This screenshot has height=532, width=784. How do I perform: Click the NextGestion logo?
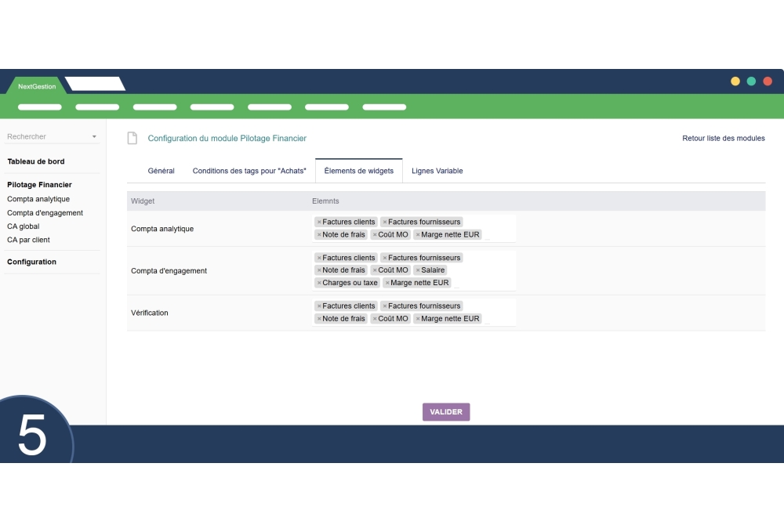[36, 86]
